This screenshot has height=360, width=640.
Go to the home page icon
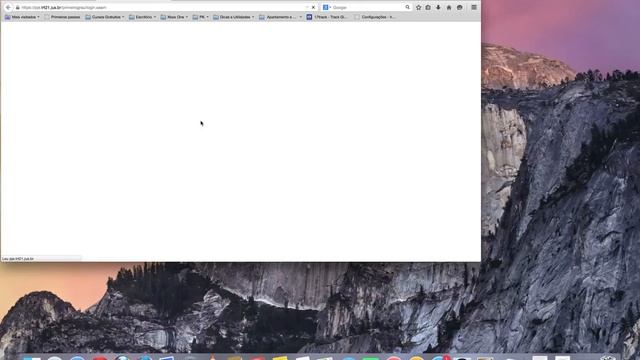(x=449, y=7)
